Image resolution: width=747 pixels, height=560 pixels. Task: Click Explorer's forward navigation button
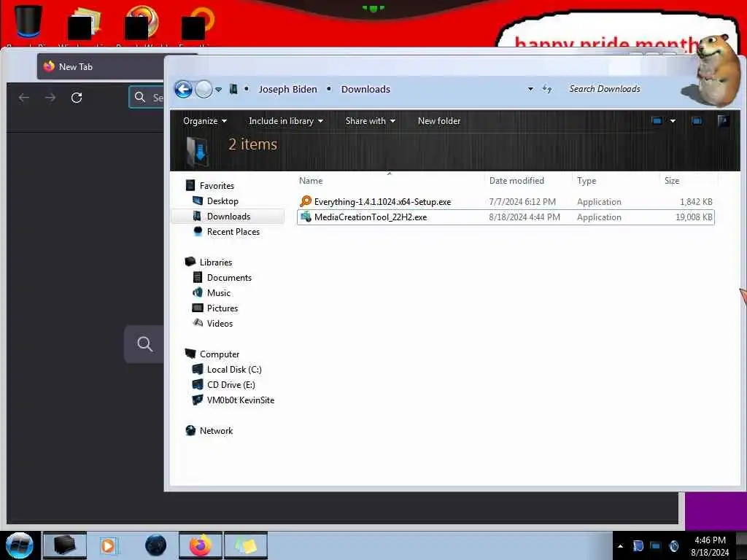click(204, 89)
